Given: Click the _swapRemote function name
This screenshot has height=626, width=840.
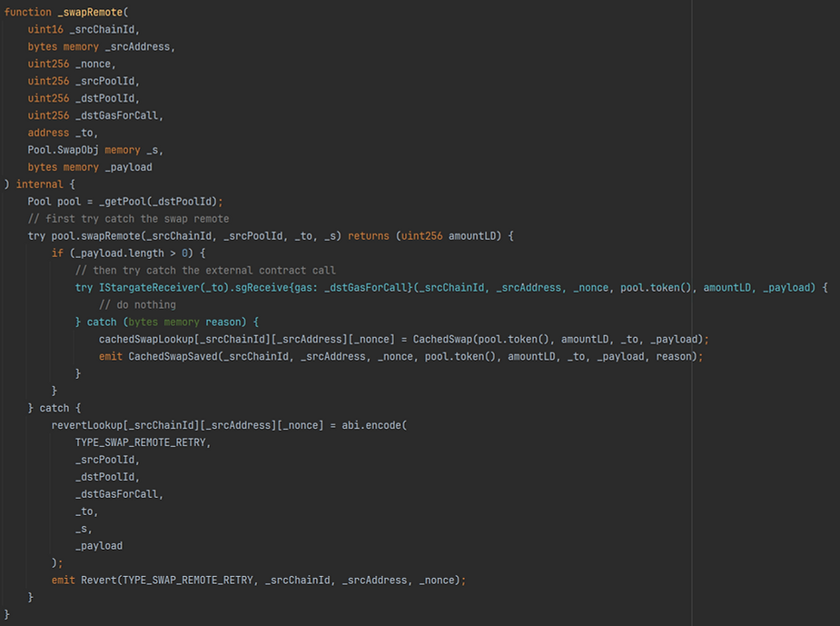Looking at the screenshot, I should 90,13.
